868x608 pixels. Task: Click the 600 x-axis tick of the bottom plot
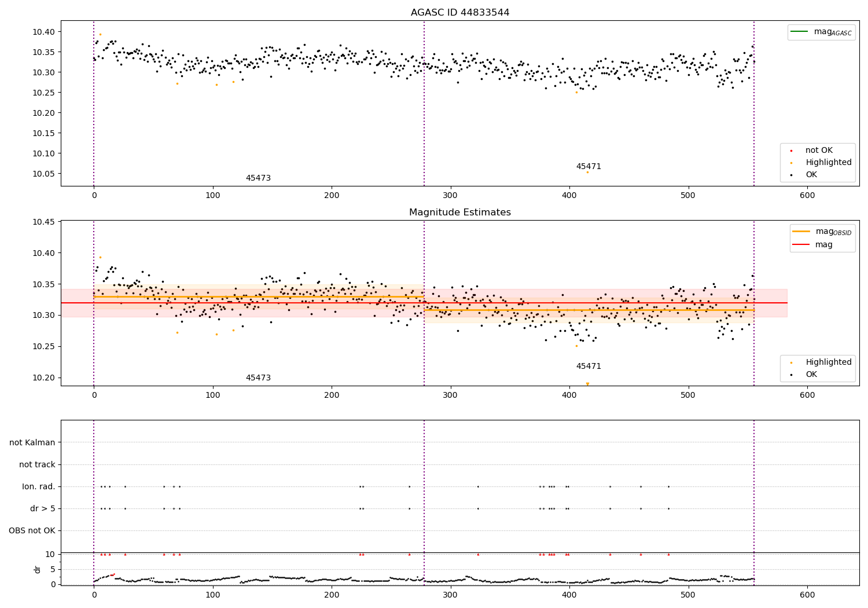coord(807,595)
